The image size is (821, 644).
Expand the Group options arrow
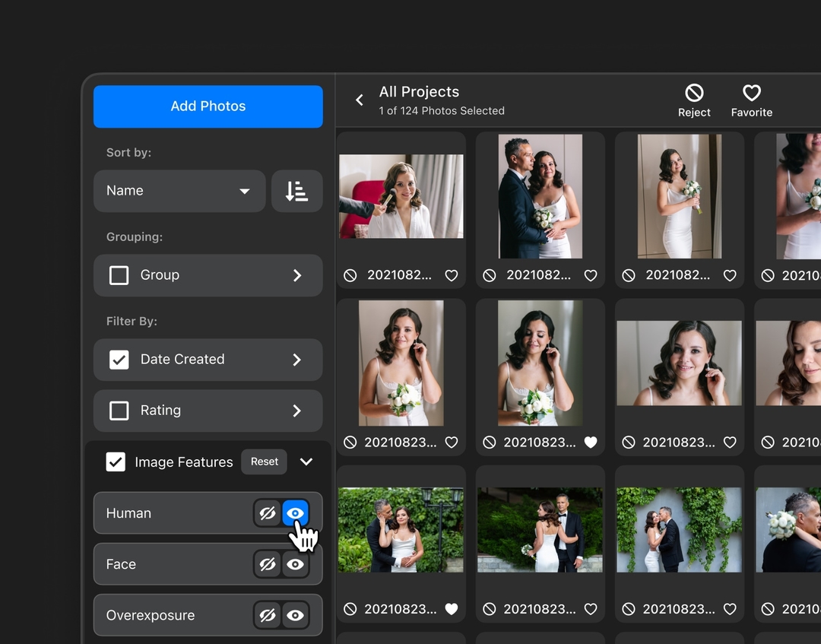297,275
